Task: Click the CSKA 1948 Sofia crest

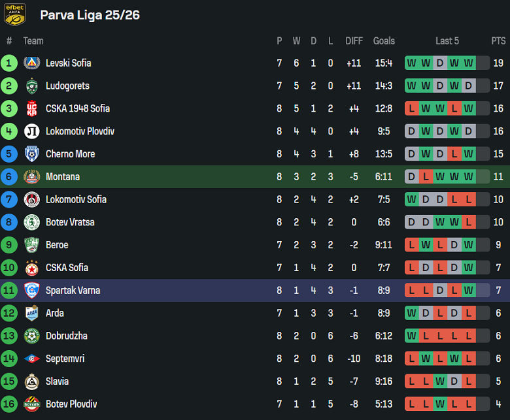Action: pos(31,108)
